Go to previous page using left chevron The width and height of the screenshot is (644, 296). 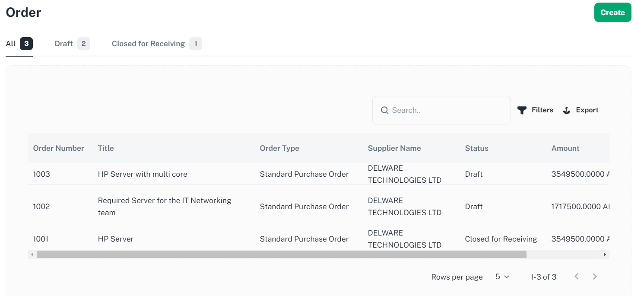click(x=577, y=277)
